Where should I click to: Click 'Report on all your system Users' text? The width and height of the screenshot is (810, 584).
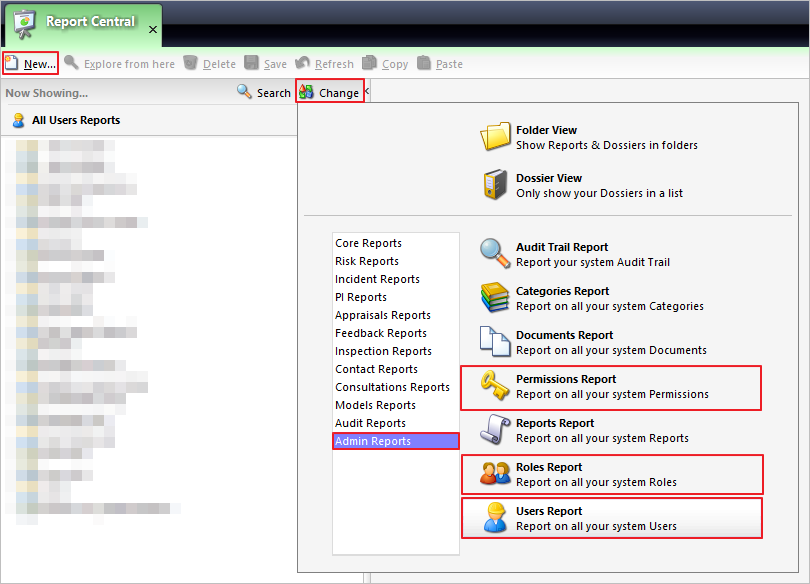tap(596, 526)
